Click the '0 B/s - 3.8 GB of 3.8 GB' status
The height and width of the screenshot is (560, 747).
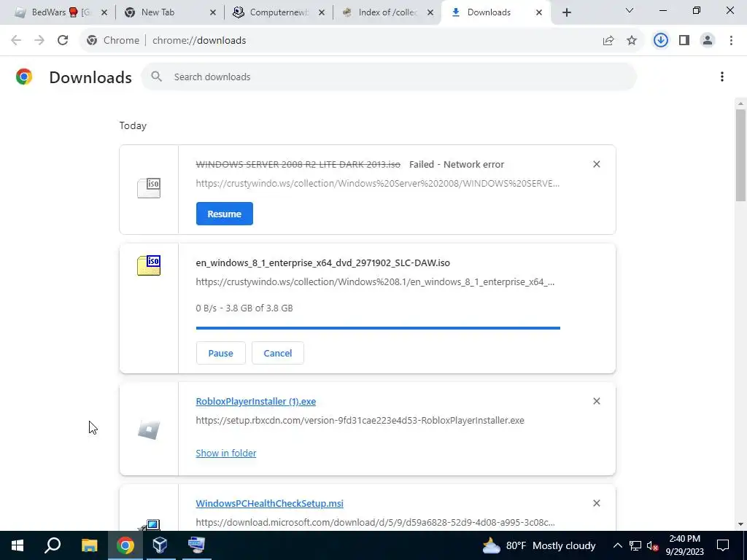244,308
